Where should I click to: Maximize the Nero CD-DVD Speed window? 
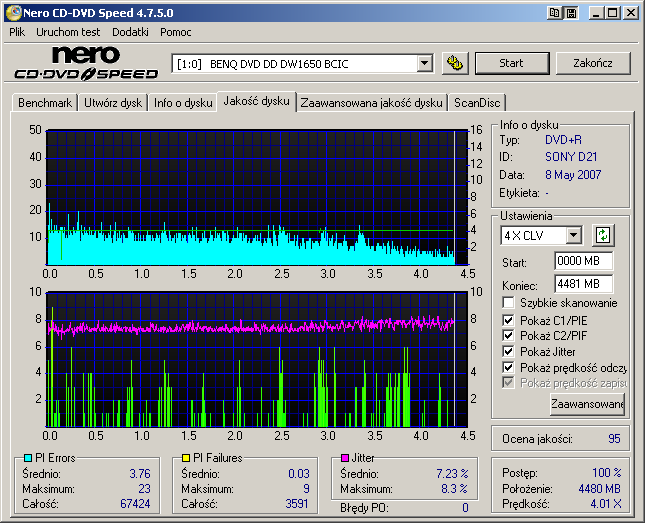pyautogui.click(x=613, y=13)
